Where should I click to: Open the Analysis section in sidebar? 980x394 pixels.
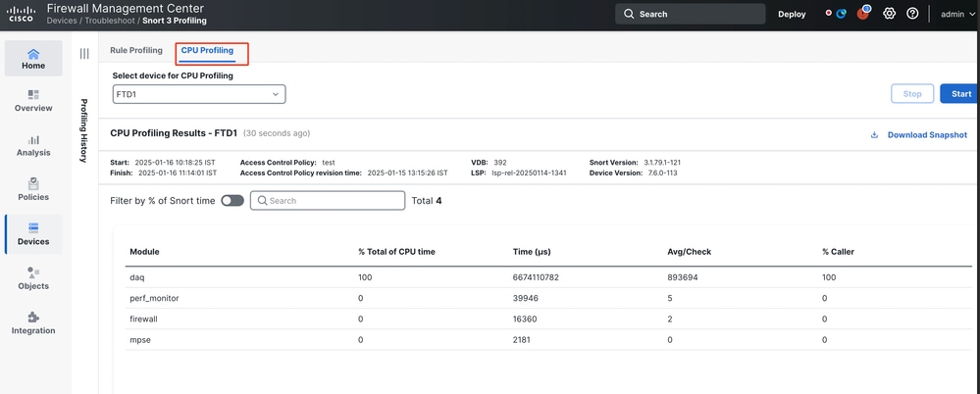tap(33, 145)
